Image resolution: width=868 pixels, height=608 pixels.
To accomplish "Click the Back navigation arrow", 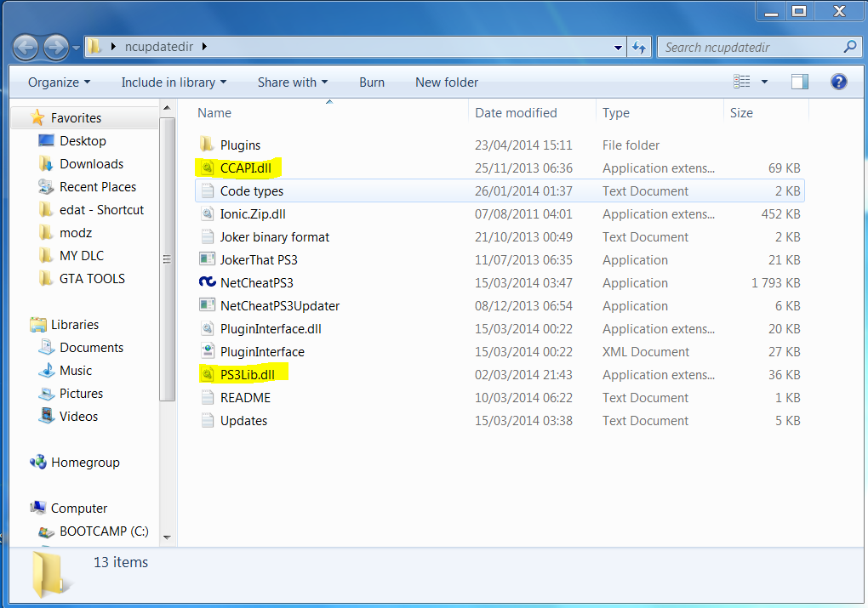I will (x=26, y=48).
